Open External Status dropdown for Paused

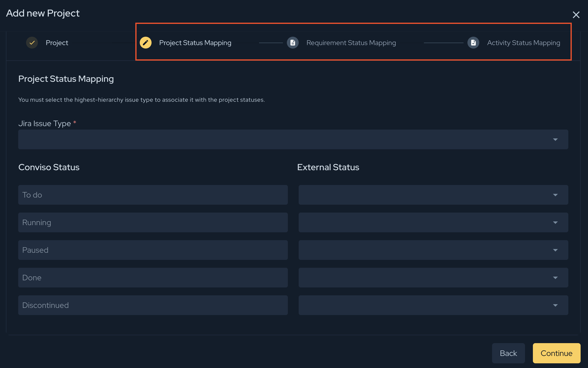tap(433, 250)
